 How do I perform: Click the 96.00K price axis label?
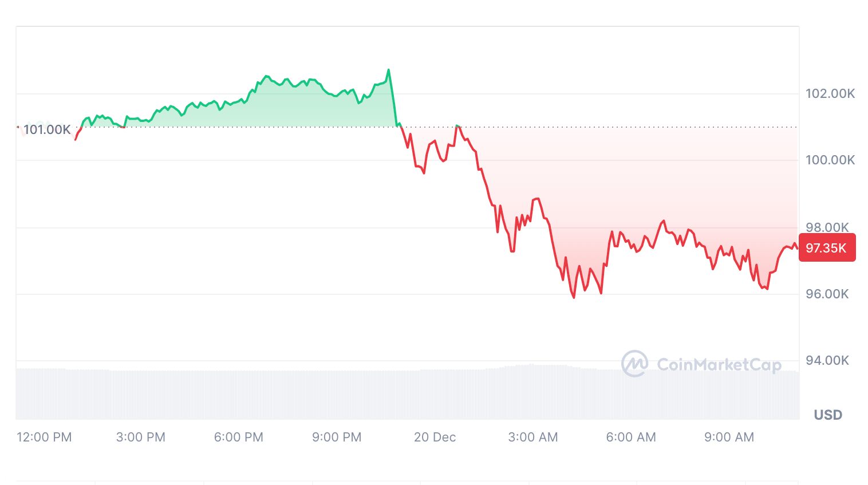827,294
